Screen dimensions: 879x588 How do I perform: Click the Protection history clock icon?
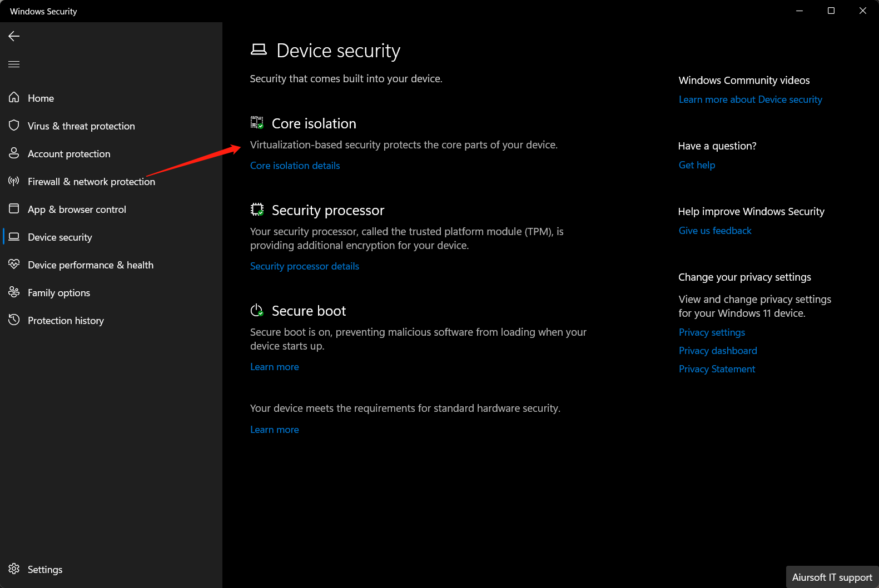[14, 320]
